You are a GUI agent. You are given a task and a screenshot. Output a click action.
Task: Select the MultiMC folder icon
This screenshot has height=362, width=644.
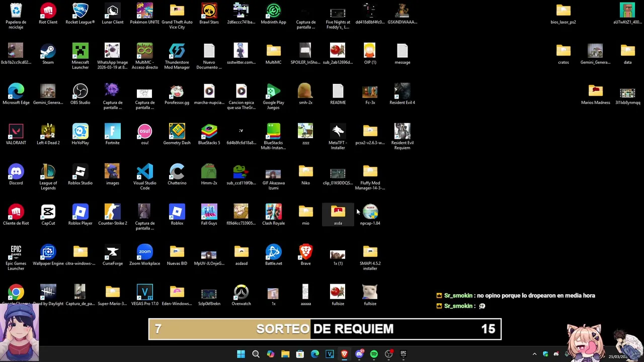pos(274,51)
